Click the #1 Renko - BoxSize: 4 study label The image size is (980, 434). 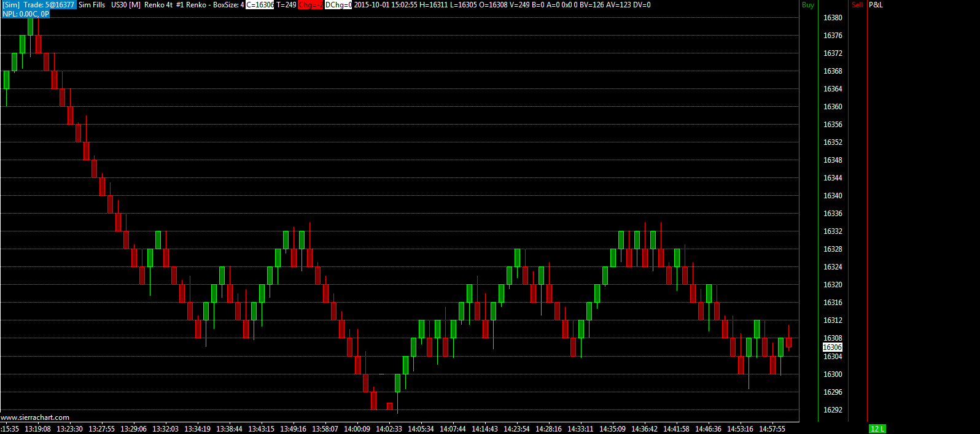tap(210, 5)
